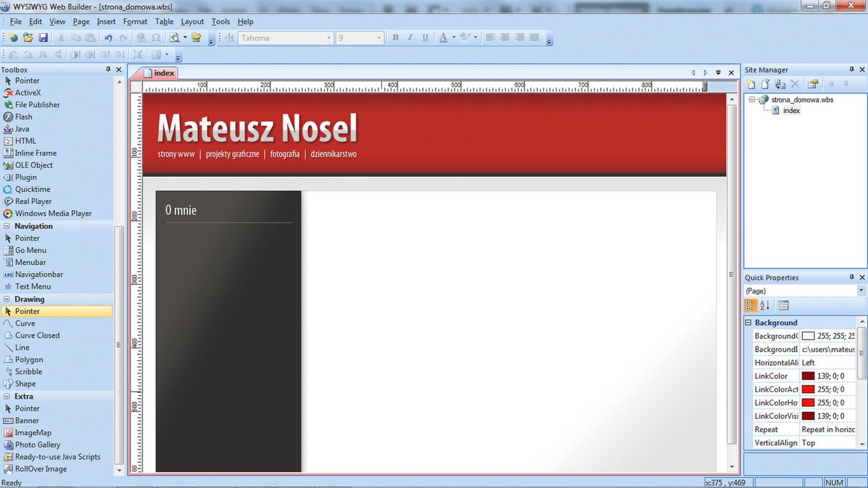Select Polygon drawing tool
The height and width of the screenshot is (488, 868).
29,359
